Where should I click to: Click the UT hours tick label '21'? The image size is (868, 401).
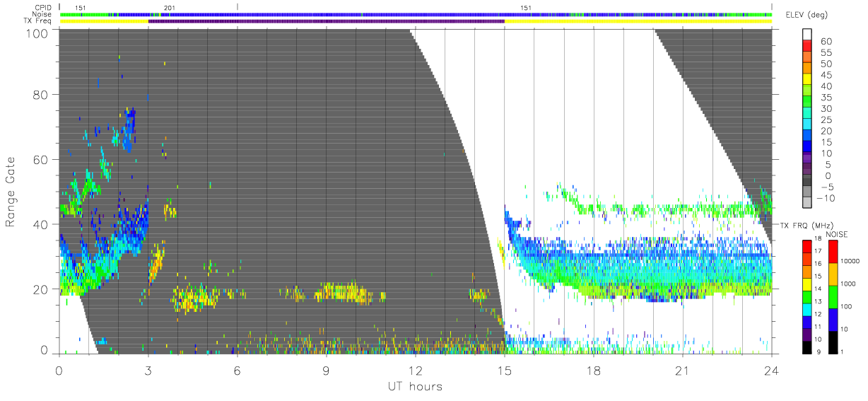(682, 371)
